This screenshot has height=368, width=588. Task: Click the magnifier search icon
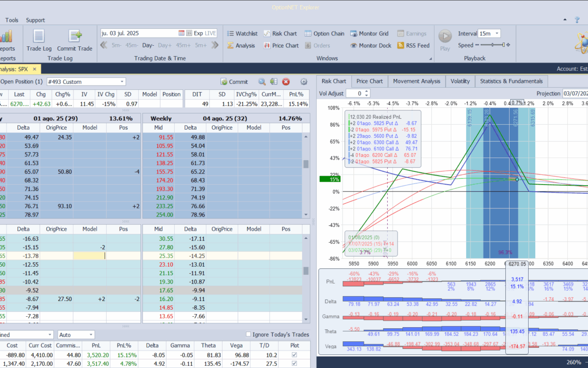click(262, 81)
